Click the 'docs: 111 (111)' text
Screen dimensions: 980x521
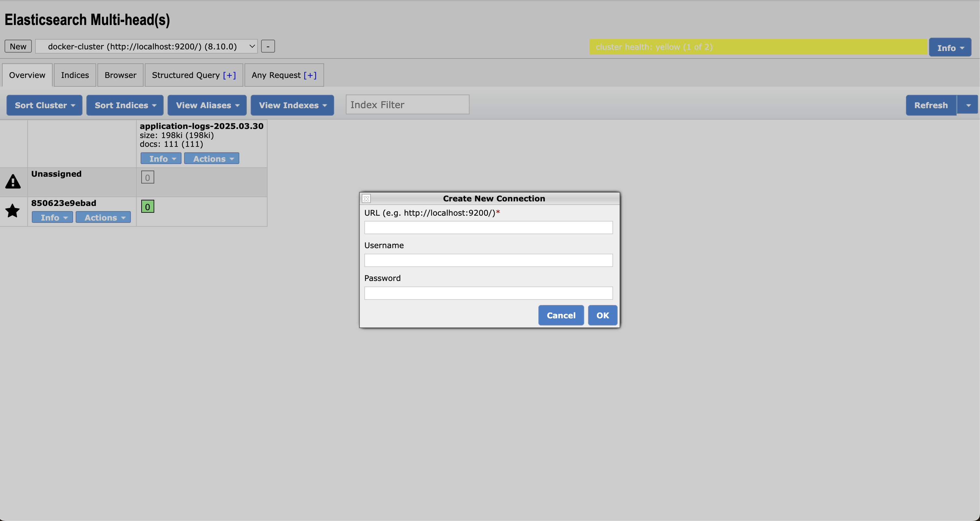pyautogui.click(x=171, y=144)
